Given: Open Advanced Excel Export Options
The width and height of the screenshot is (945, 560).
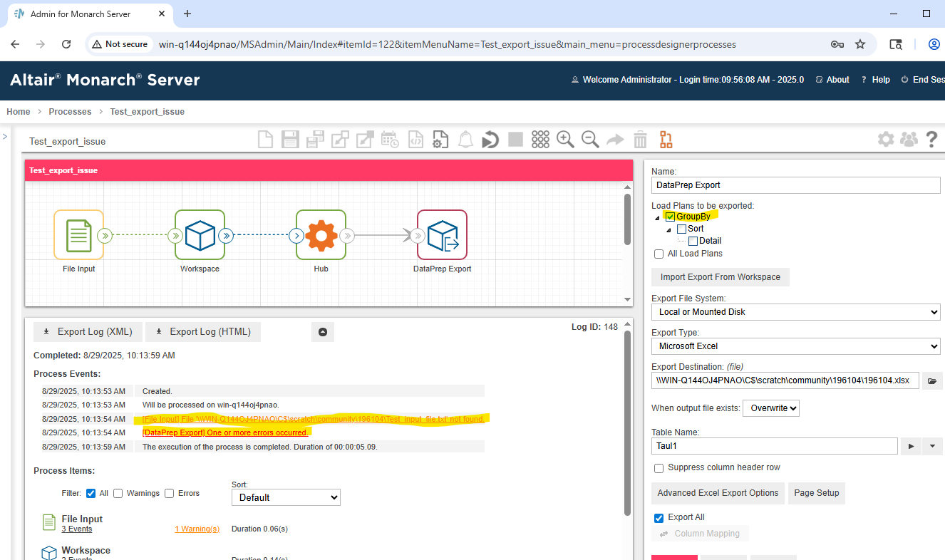Looking at the screenshot, I should [x=718, y=493].
